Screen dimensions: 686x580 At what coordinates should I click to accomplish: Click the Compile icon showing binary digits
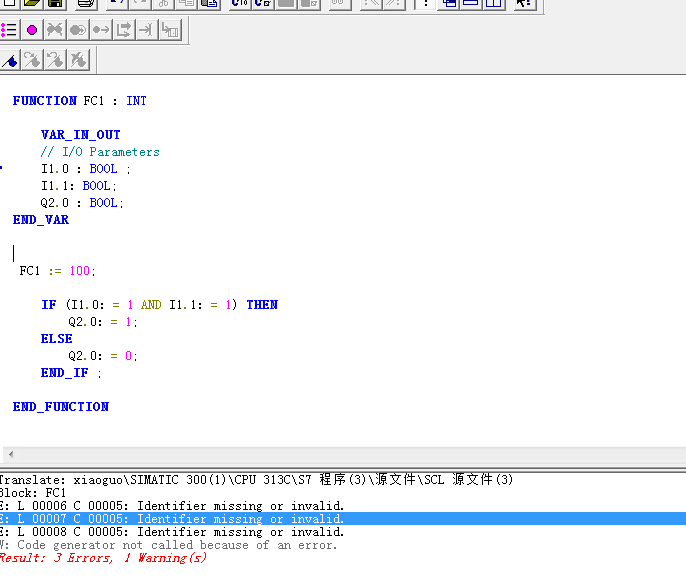[240, 3]
